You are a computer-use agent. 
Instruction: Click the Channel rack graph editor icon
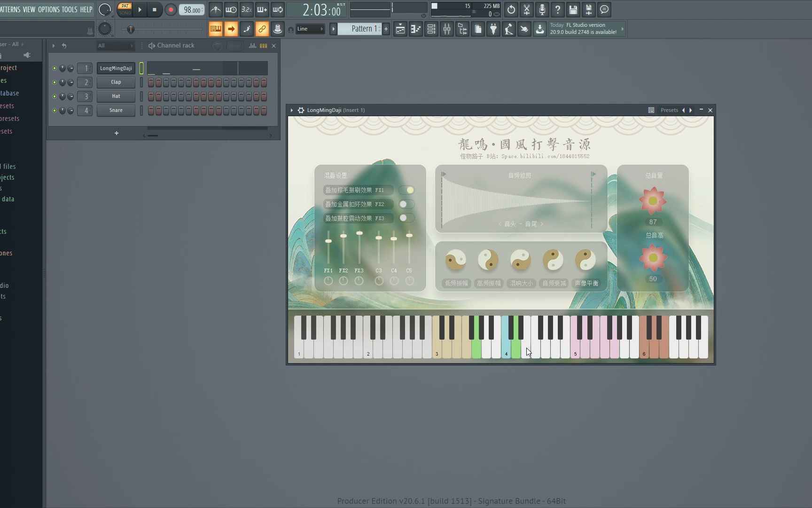(252, 46)
